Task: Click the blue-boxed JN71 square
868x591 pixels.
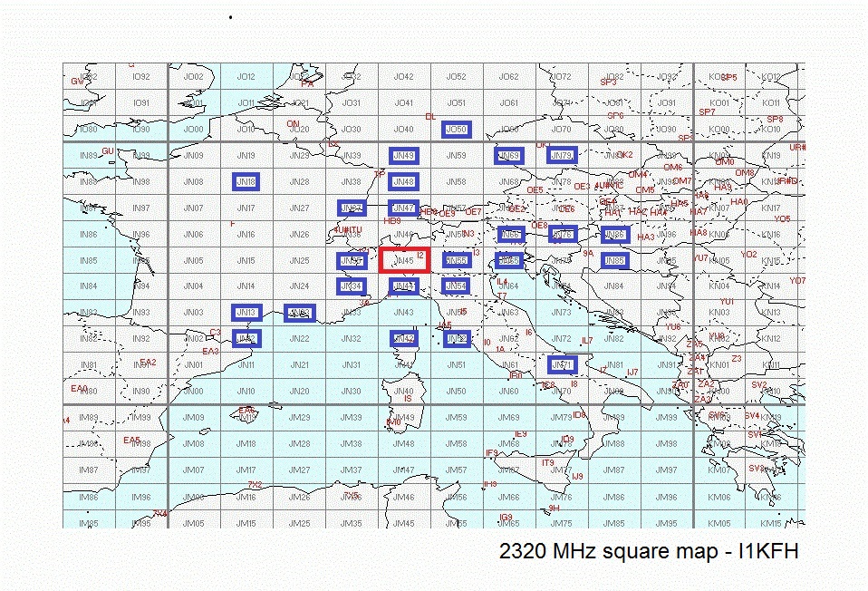Action: (x=563, y=365)
